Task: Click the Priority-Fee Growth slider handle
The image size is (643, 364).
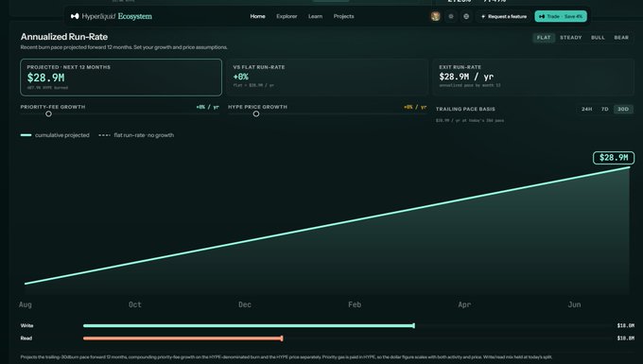Action: pyautogui.click(x=49, y=114)
